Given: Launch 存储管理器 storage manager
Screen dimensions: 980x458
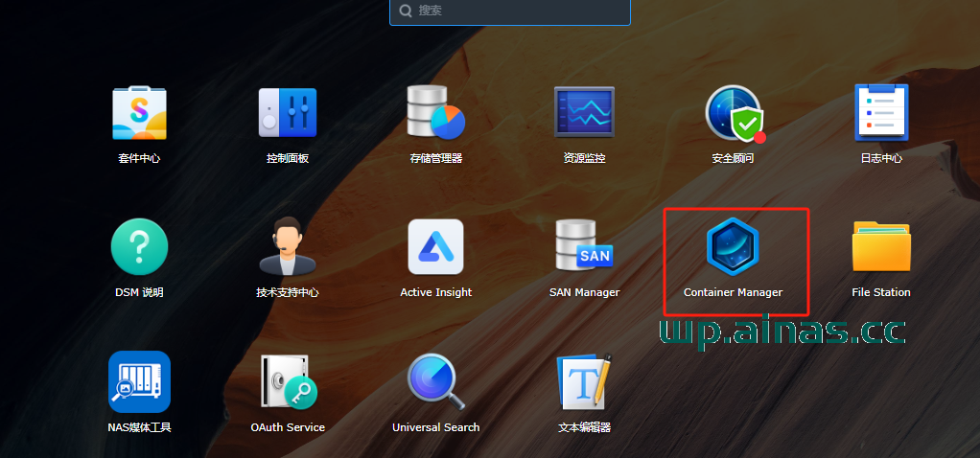Looking at the screenshot, I should (x=435, y=112).
